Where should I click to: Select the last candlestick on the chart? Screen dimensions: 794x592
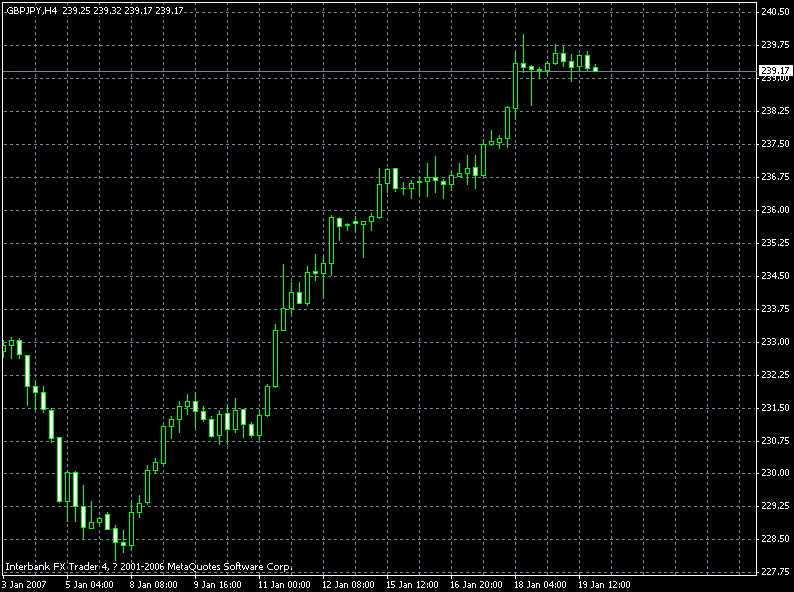coord(595,69)
